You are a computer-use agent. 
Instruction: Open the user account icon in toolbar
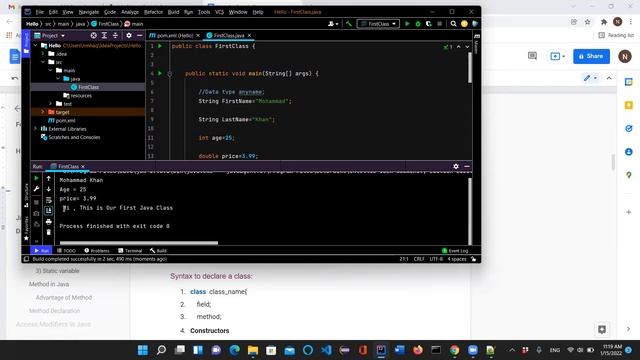[332, 24]
